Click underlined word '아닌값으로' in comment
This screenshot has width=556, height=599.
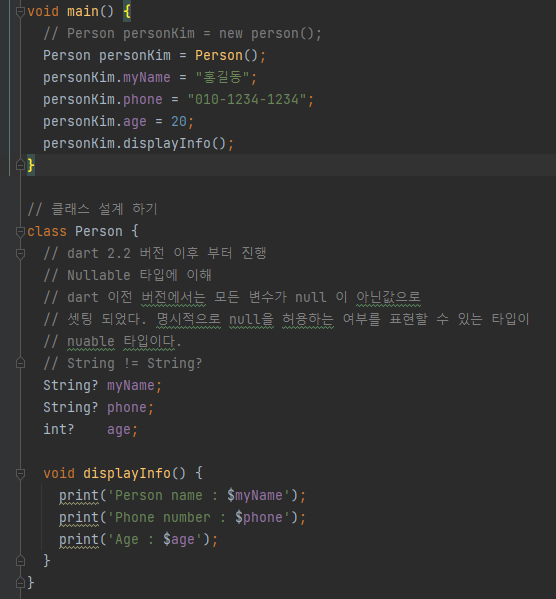[x=388, y=297]
